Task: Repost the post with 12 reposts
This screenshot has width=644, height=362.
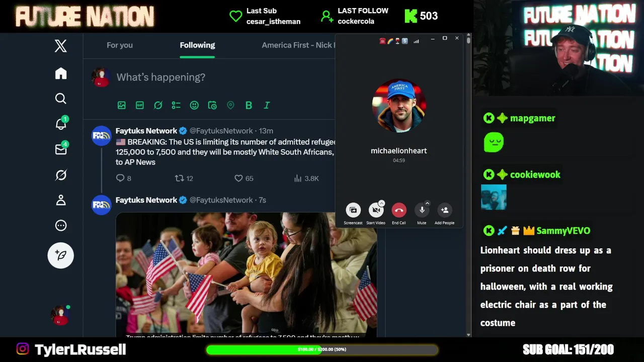Action: point(184,178)
